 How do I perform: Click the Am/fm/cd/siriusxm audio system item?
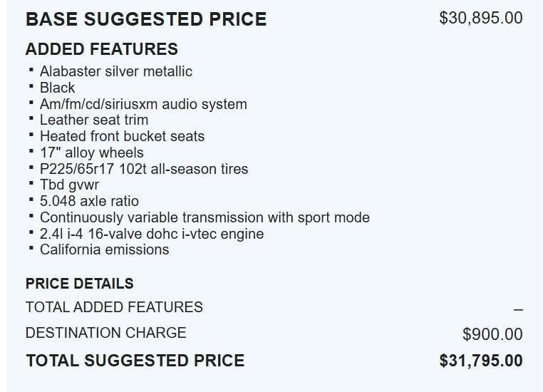pos(143,104)
